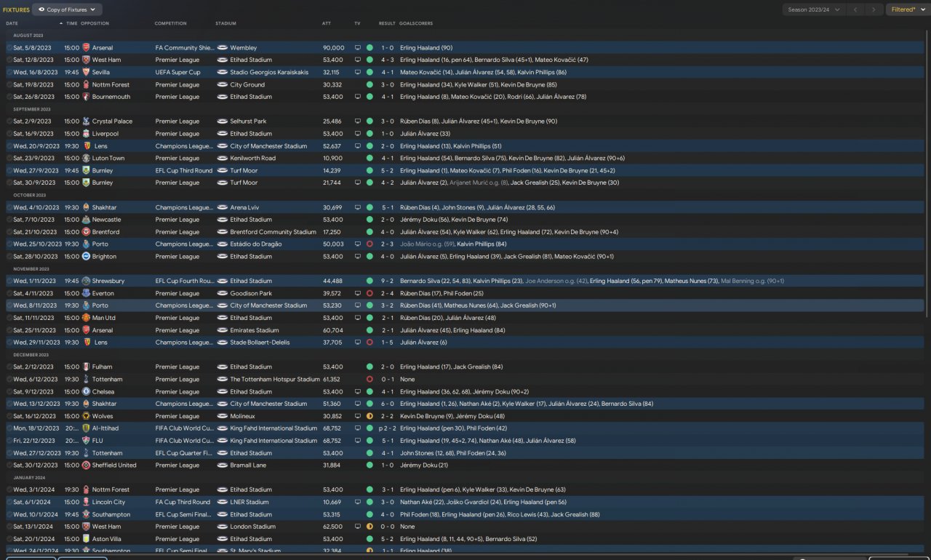Toggle the selection circle for Sat, 4/11/2023 fixture

tap(9, 293)
